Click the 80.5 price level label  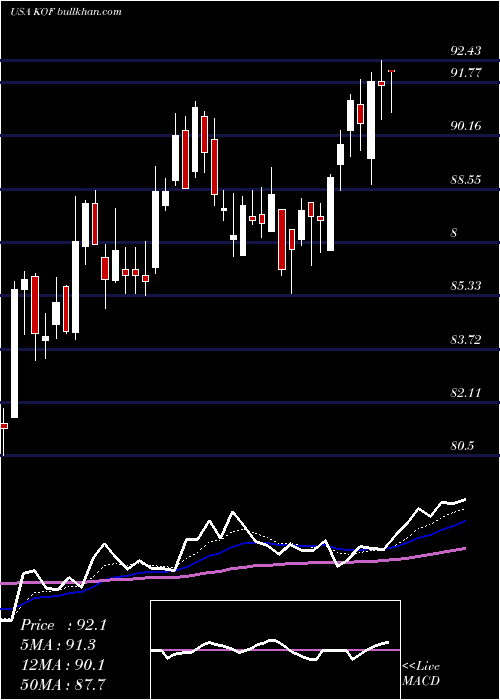pos(462,446)
